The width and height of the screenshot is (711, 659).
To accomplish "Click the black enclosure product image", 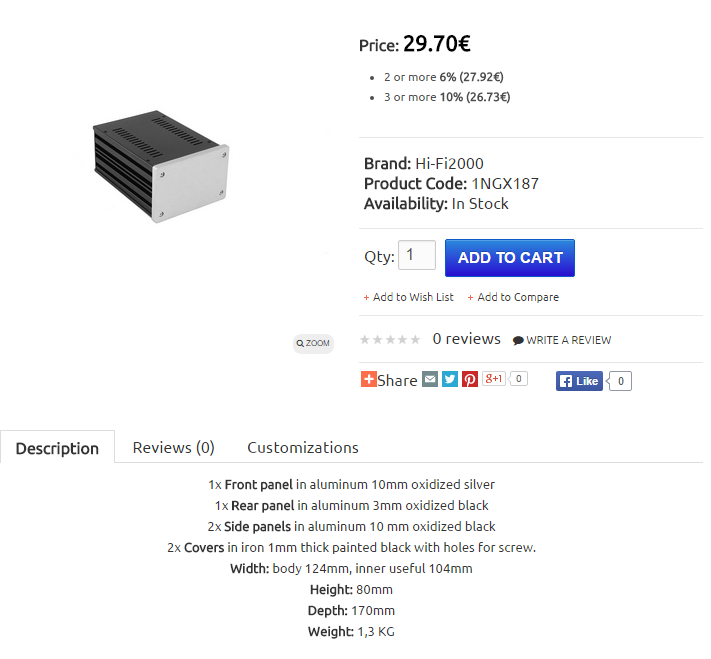I will pos(161,166).
